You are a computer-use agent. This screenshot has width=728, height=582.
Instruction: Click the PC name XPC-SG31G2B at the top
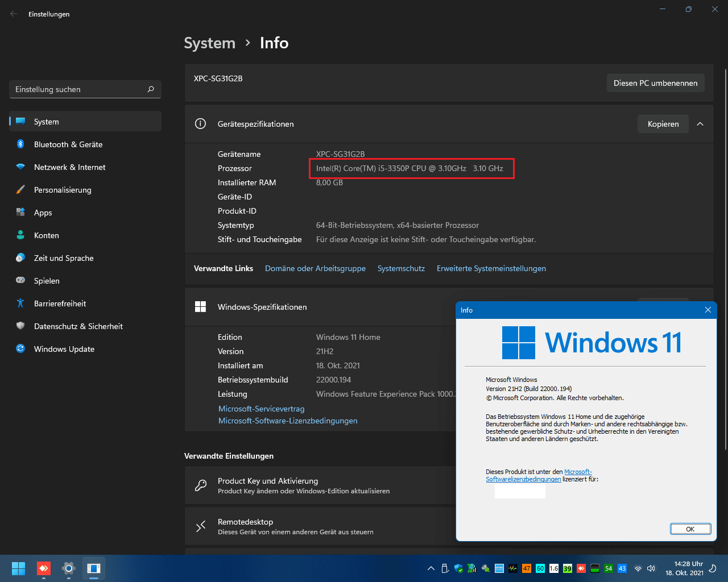[218, 78]
